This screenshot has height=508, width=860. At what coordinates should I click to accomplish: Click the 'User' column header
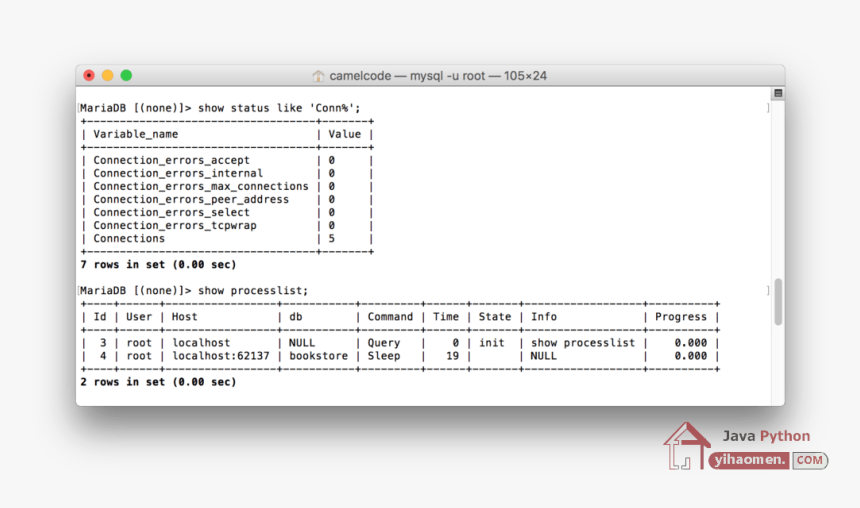pyautogui.click(x=139, y=317)
